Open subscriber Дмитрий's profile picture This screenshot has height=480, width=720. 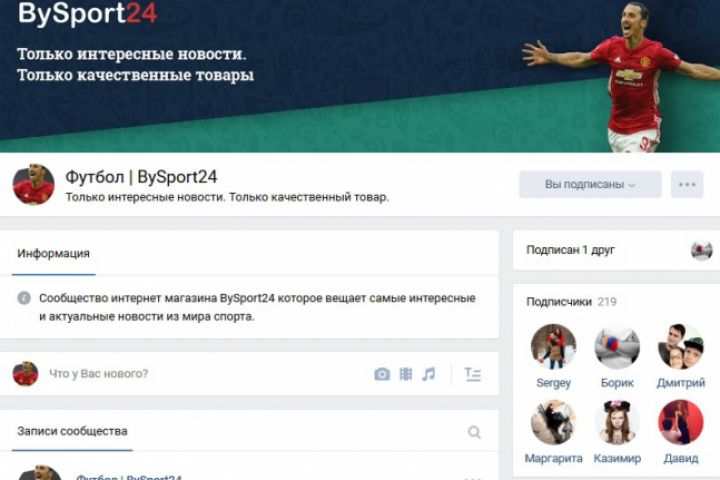tap(681, 347)
